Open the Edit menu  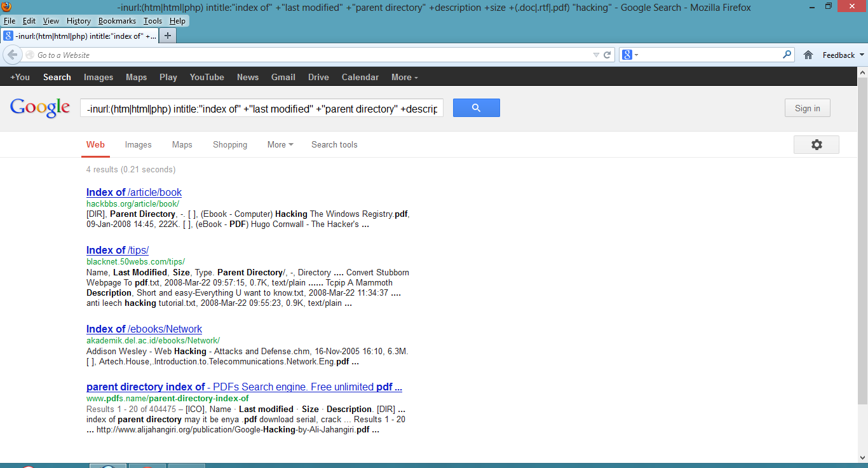point(29,21)
